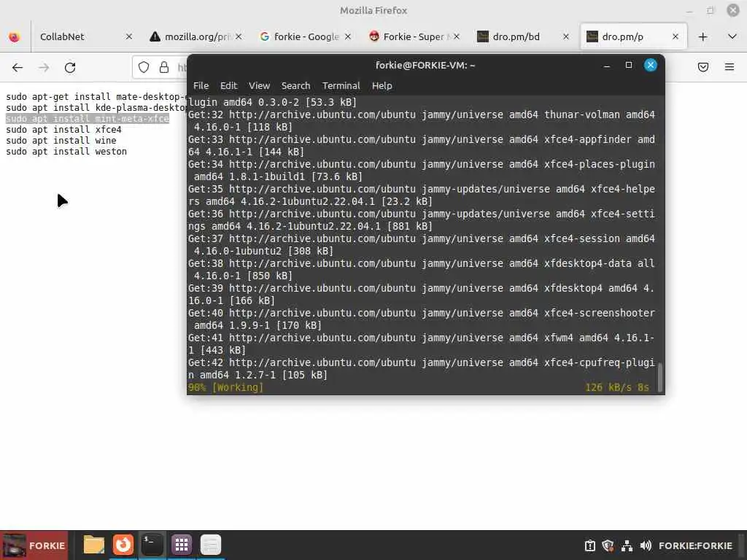The width and height of the screenshot is (747, 560).
Task: Open the file manager folder taskbar icon
Action: click(94, 545)
